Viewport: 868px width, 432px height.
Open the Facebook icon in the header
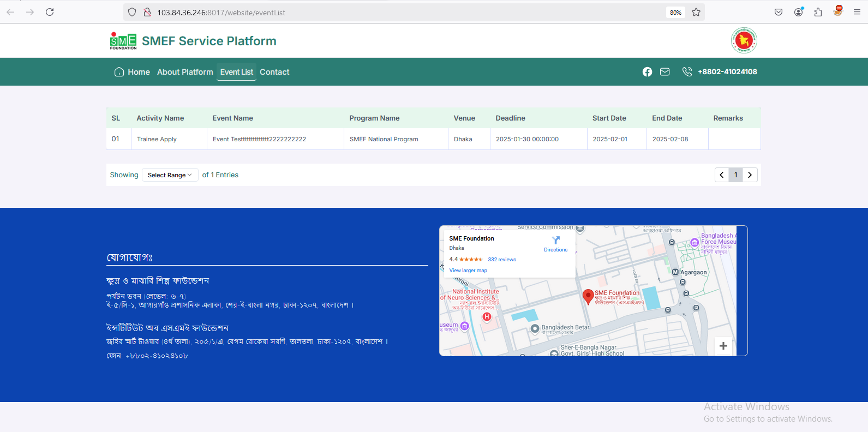point(647,72)
